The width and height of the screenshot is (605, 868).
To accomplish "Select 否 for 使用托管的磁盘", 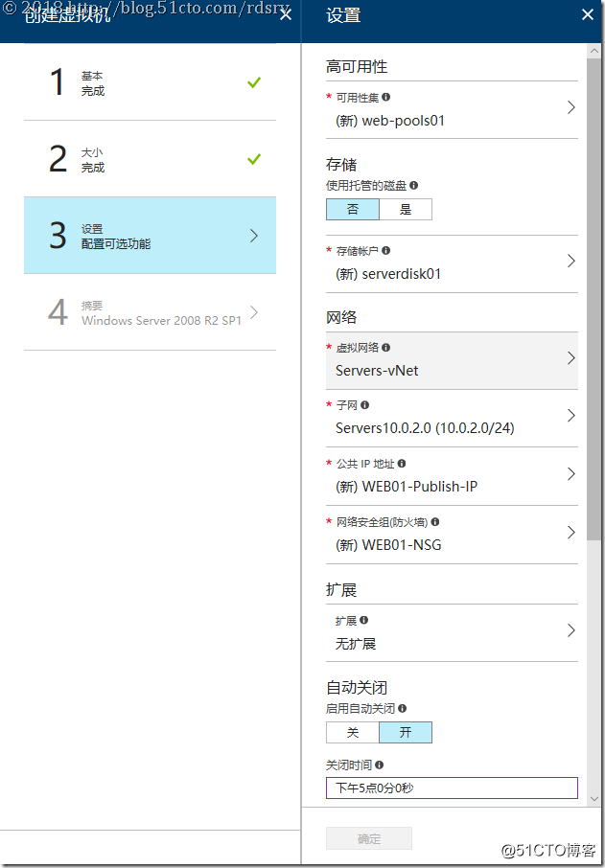I will 352,209.
